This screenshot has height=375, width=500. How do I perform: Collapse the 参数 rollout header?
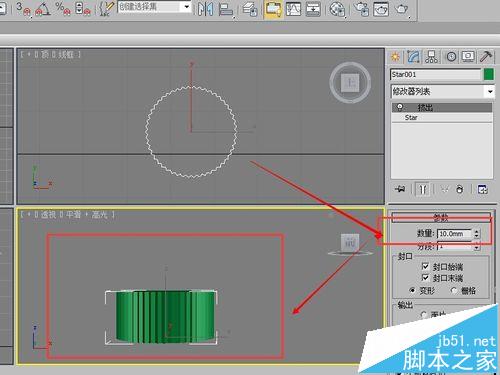(441, 218)
